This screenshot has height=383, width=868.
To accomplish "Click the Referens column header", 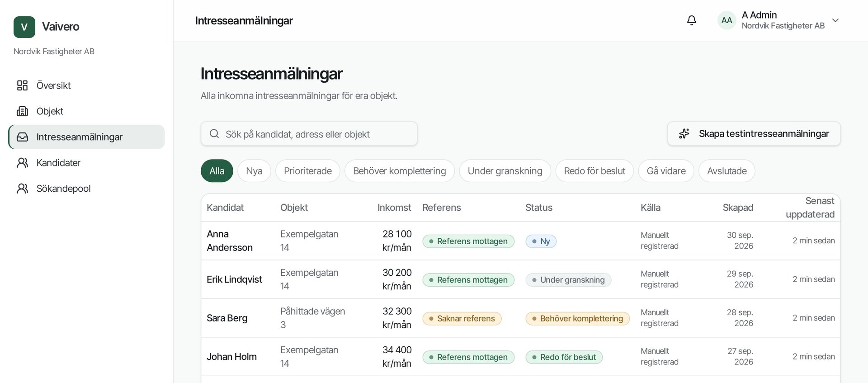I will pos(442,208).
